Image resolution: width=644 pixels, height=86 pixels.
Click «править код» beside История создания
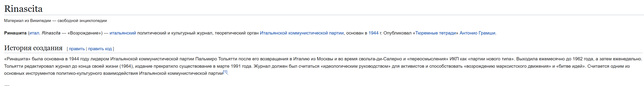(x=100, y=49)
